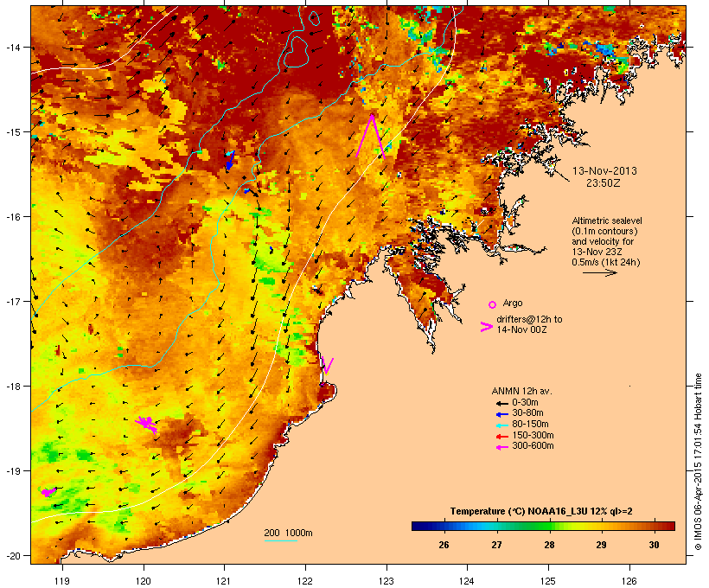Click the '30-80m' depth label
The width and height of the screenshot is (709, 588).
point(527,412)
